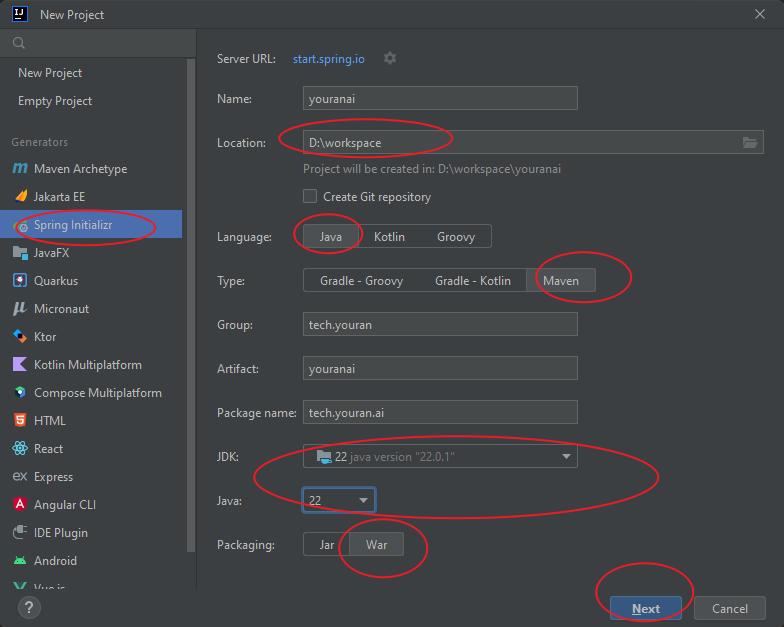Image resolution: width=784 pixels, height=627 pixels.
Task: Select Angular CLI generator label
Action: 65,505
